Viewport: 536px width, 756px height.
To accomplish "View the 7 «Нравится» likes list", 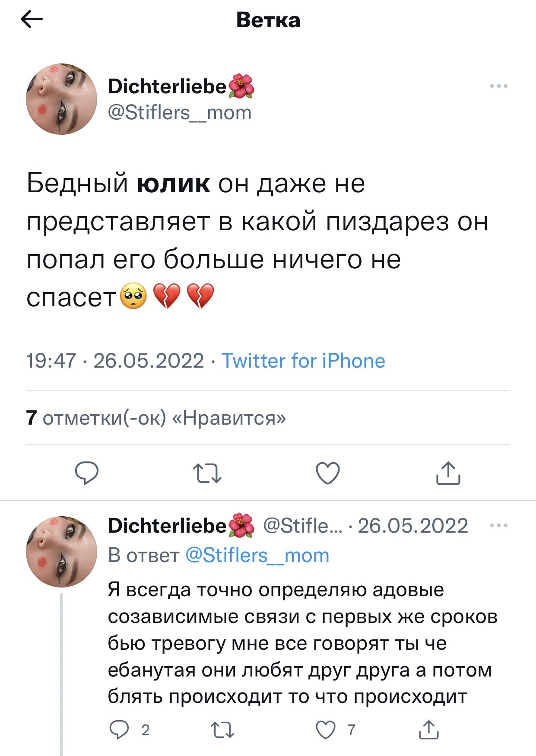I will pyautogui.click(x=156, y=418).
